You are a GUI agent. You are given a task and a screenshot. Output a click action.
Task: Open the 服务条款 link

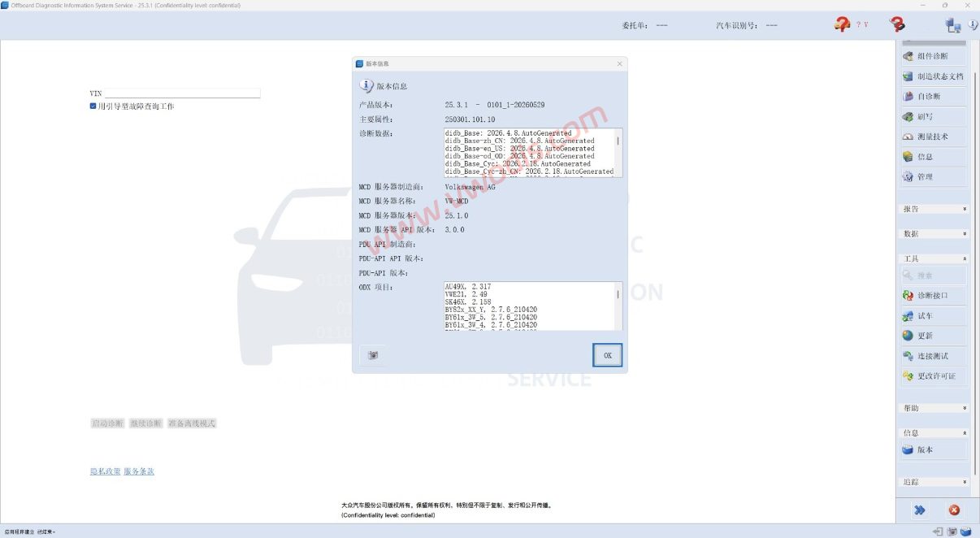(139, 471)
